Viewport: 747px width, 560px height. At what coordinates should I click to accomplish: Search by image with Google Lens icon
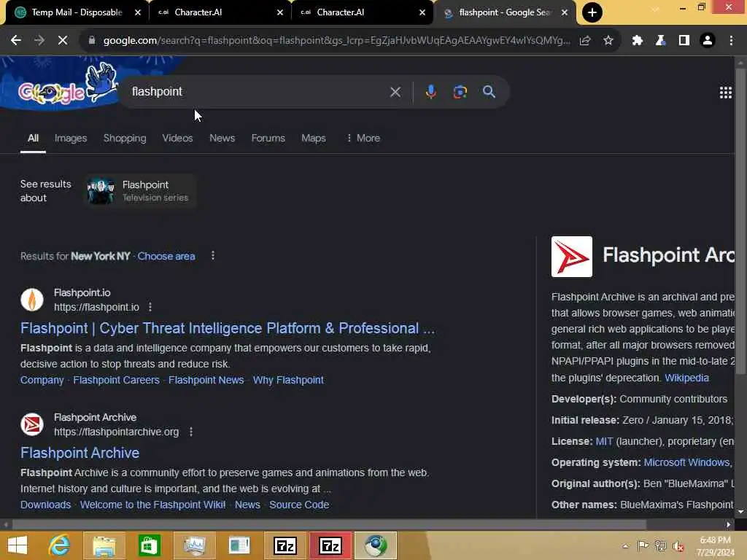point(460,92)
